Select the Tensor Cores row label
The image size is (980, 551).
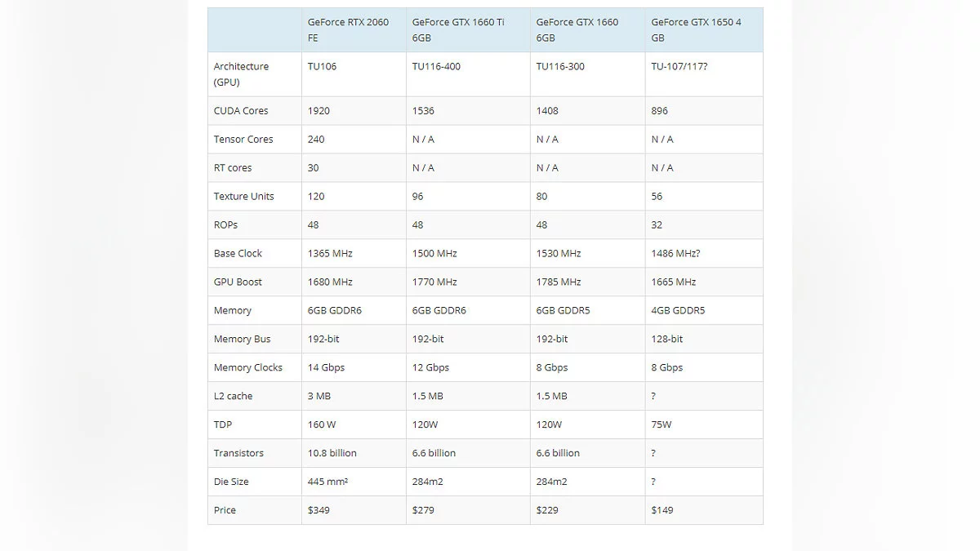point(243,140)
